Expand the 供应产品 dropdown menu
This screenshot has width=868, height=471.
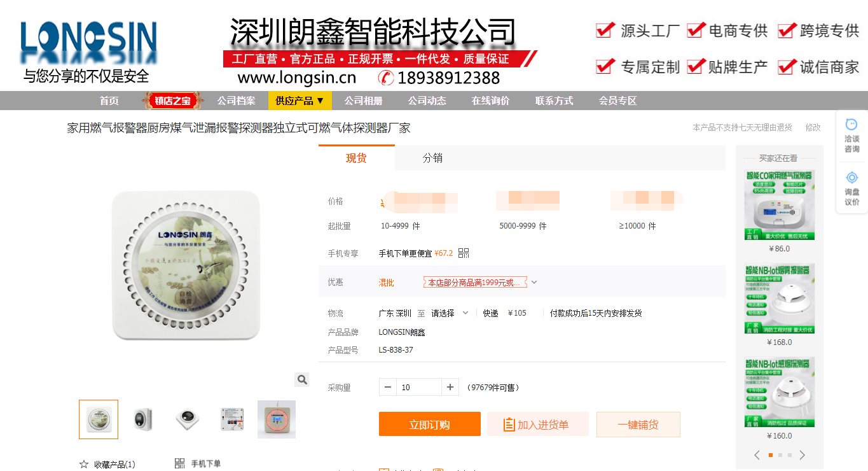pos(300,101)
